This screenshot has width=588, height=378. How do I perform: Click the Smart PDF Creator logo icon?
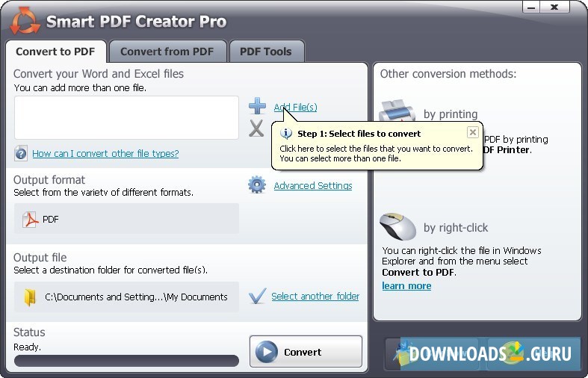25,21
